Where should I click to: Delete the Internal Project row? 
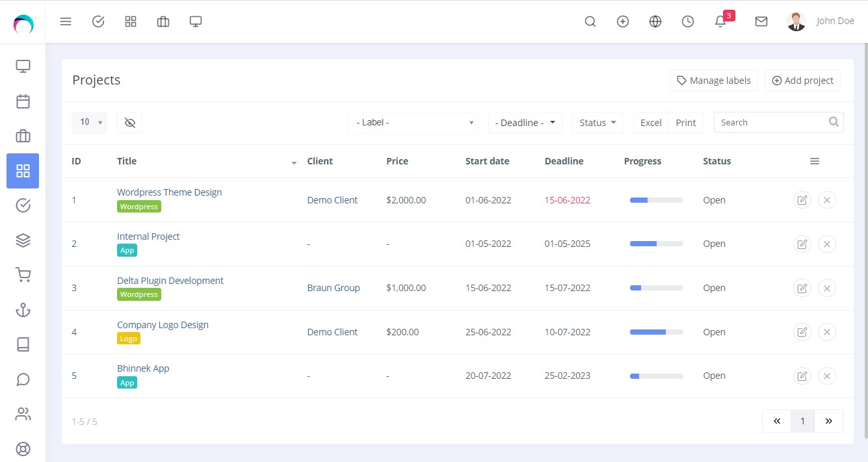[827, 244]
